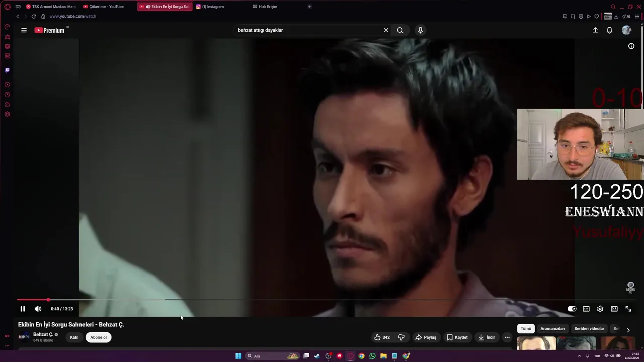This screenshot has height=362, width=644.
Task: Open the Opera GX sidebar settings gear
Action: click(7, 114)
